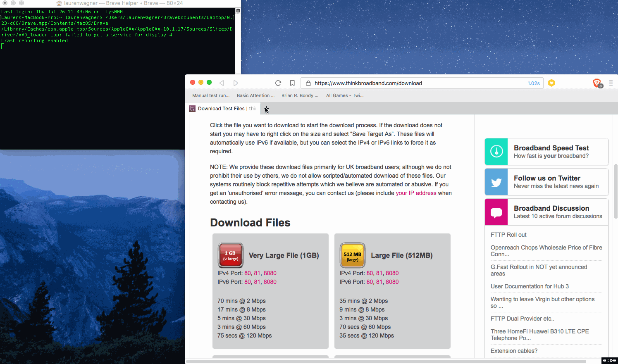
Task: Click the Download Test Files tab favicon
Action: point(192,109)
